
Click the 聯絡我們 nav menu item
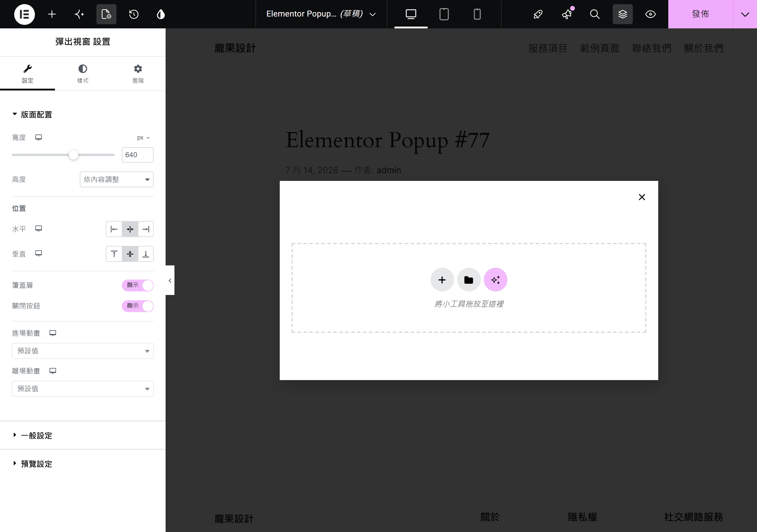[x=652, y=48]
